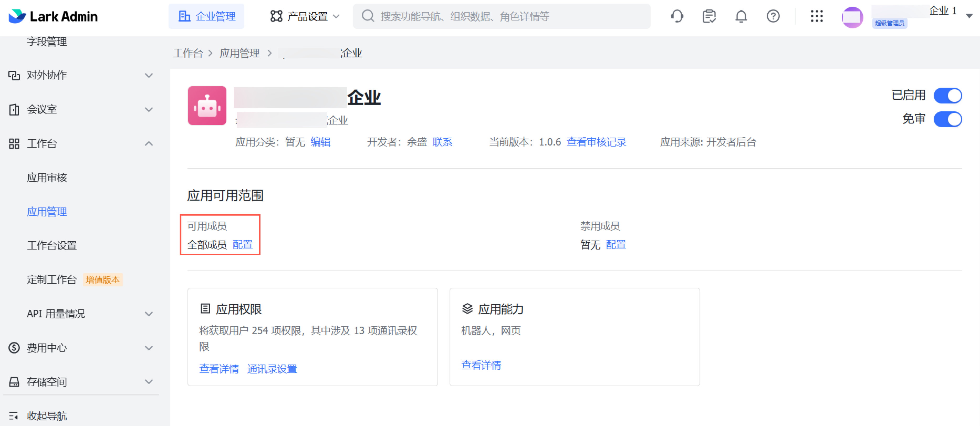Click the Lark Admin logo
The height and width of the screenshot is (426, 980).
click(x=53, y=16)
